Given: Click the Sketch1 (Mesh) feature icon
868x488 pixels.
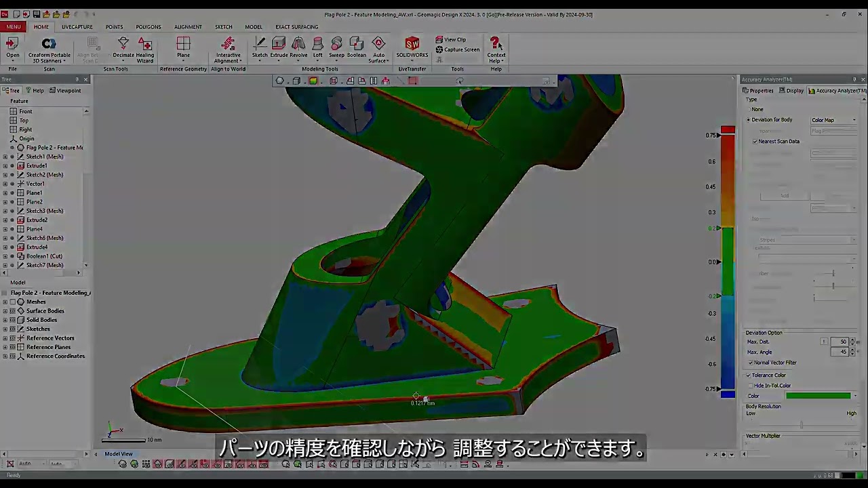Looking at the screenshot, I should tap(21, 157).
